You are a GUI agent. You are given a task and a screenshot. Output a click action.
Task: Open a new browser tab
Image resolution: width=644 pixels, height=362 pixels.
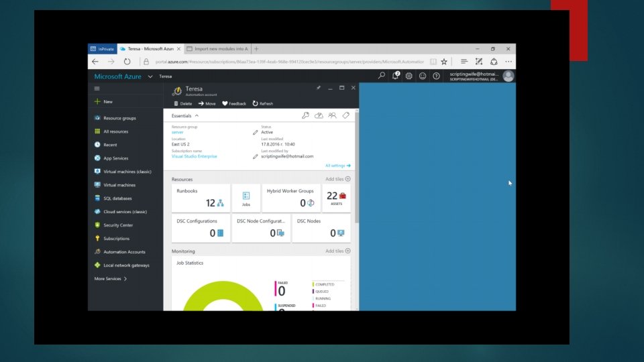(x=256, y=49)
